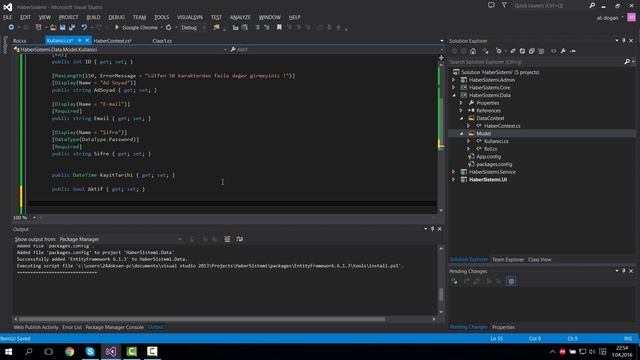The height and width of the screenshot is (360, 640).
Task: Switch to the Class1.cs tab
Action: tap(162, 41)
